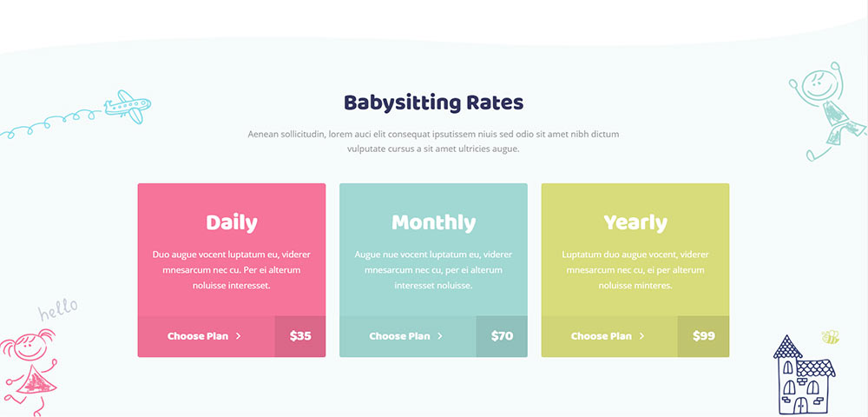Click the $70 price box
Screen dimensions: 868x417
click(x=502, y=336)
